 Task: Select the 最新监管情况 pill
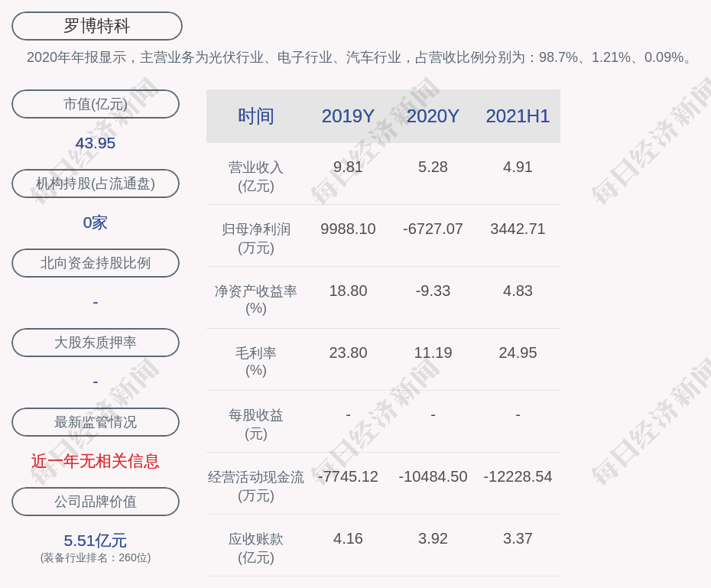click(x=96, y=422)
